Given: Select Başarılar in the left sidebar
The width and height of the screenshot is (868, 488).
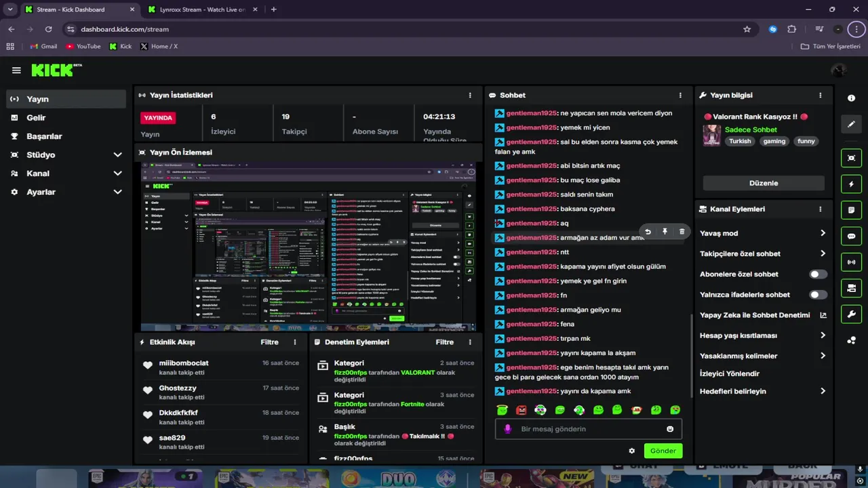Looking at the screenshot, I should [x=66, y=136].
